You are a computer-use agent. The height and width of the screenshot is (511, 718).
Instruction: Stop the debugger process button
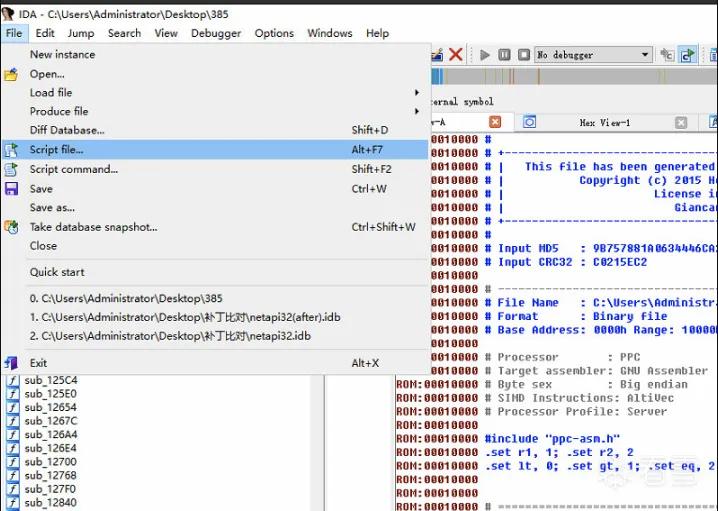(x=524, y=55)
